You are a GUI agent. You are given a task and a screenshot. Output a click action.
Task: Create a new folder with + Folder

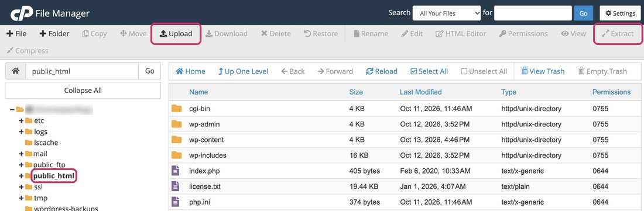[x=54, y=33]
